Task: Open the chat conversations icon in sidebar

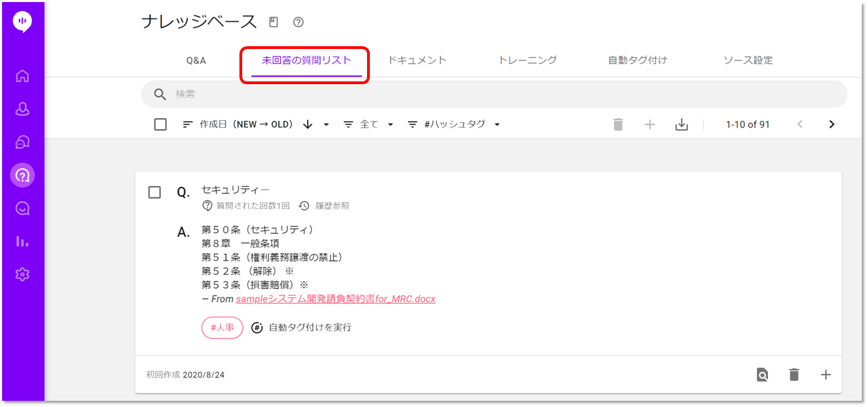Action: pos(23,142)
